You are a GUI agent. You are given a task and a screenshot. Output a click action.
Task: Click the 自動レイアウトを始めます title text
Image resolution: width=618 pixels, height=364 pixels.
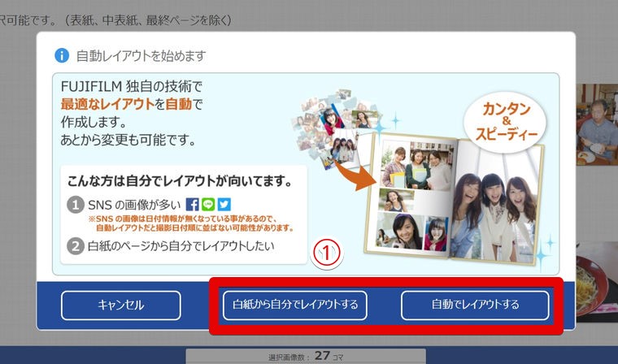pyautogui.click(x=141, y=56)
